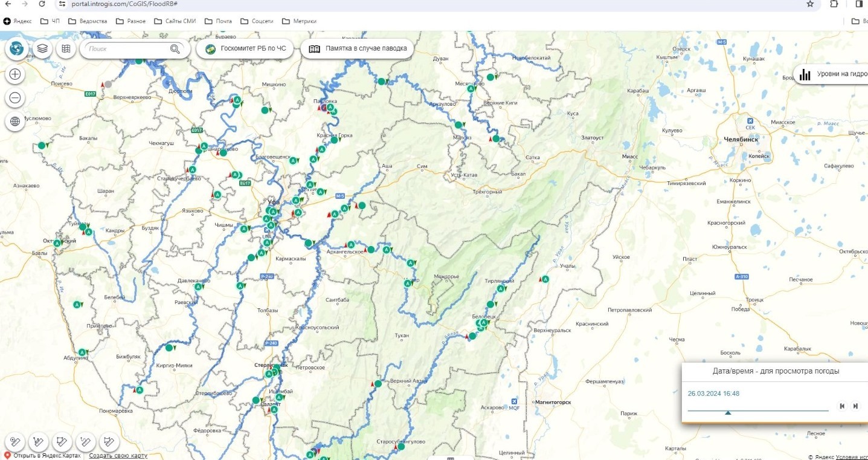Screen dimensions: 868x460
Task: Expand the Ведомства bookmarks folder
Action: pyautogui.click(x=88, y=21)
